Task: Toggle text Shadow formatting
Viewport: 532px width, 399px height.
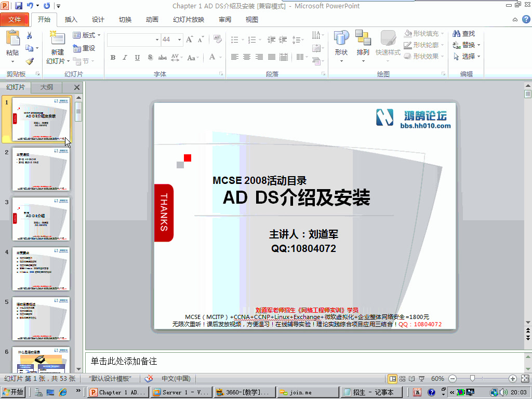Action: pos(150,58)
